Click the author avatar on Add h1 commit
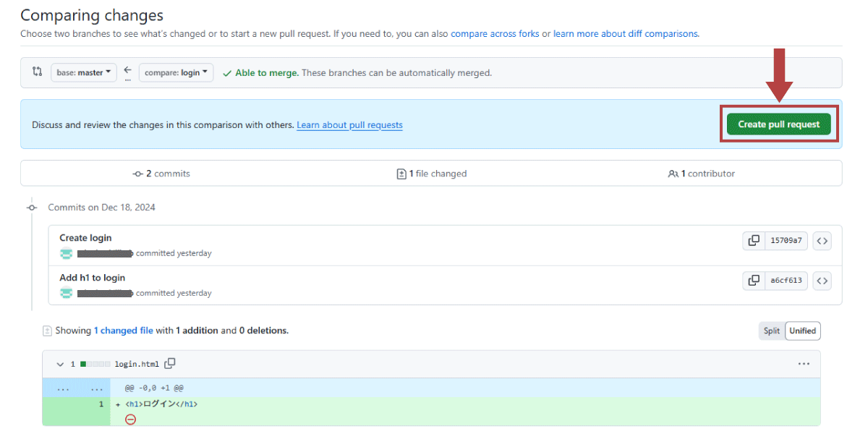 (x=67, y=293)
